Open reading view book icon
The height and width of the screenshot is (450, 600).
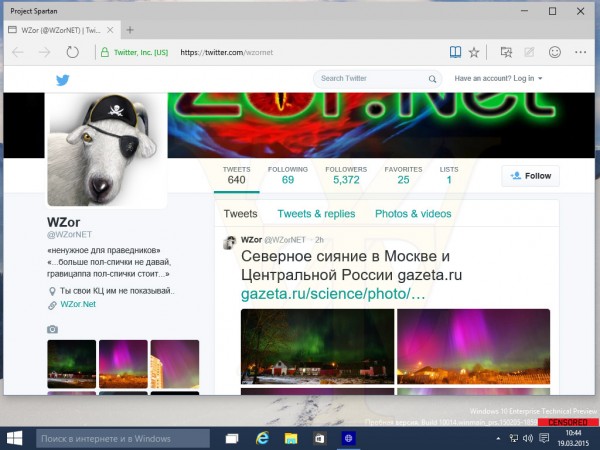[455, 52]
